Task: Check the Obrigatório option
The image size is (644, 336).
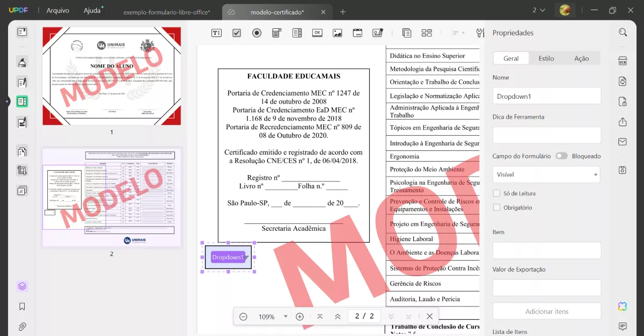Action: [x=496, y=207]
